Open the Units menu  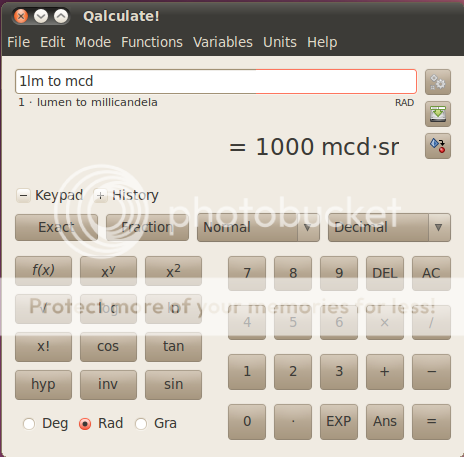click(280, 42)
